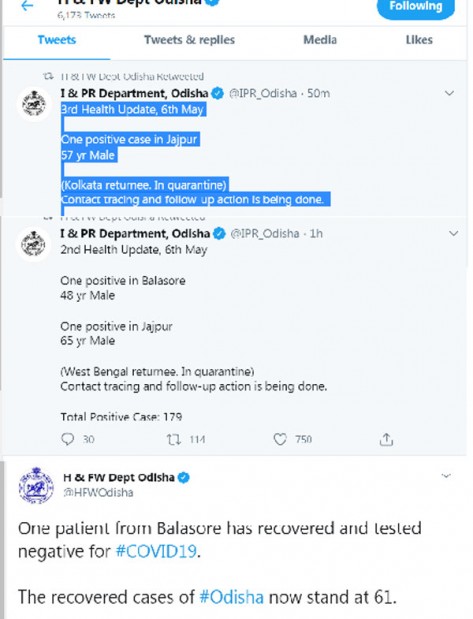Toggle the Following button

pyautogui.click(x=416, y=7)
